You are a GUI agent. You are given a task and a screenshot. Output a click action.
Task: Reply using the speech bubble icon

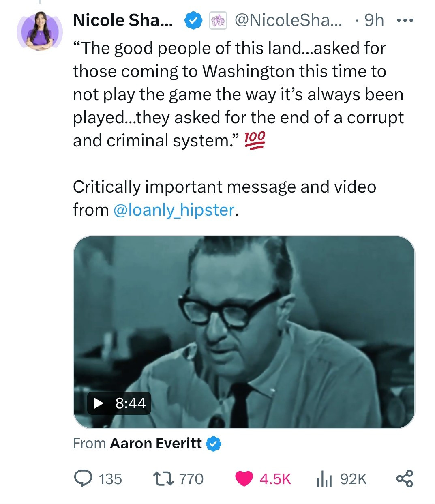click(x=83, y=478)
